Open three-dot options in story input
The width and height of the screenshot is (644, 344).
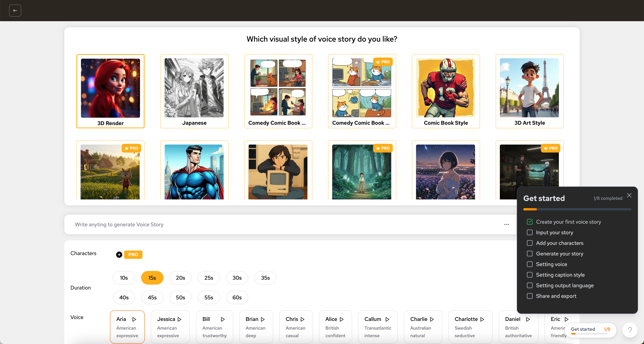coord(506,224)
